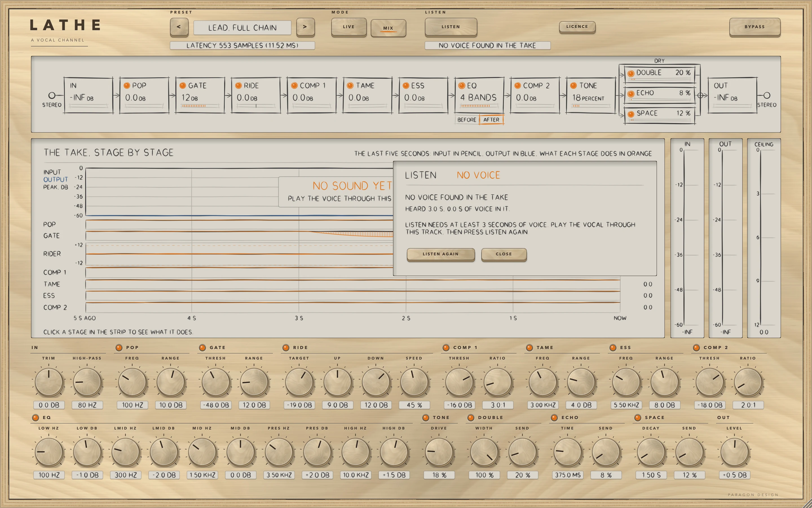Image resolution: width=812 pixels, height=508 pixels.
Task: Open the LEAD, FULL CHAIN preset field
Action: pos(242,28)
